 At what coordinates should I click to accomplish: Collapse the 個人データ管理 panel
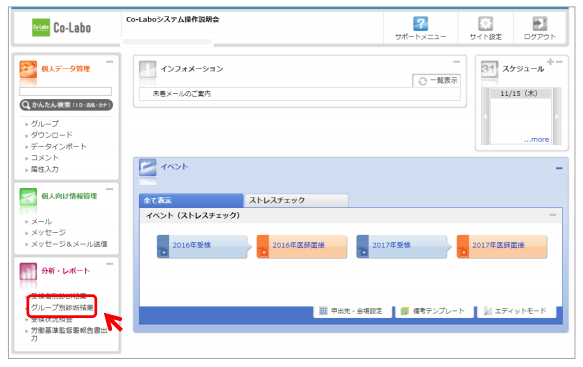pos(109,62)
